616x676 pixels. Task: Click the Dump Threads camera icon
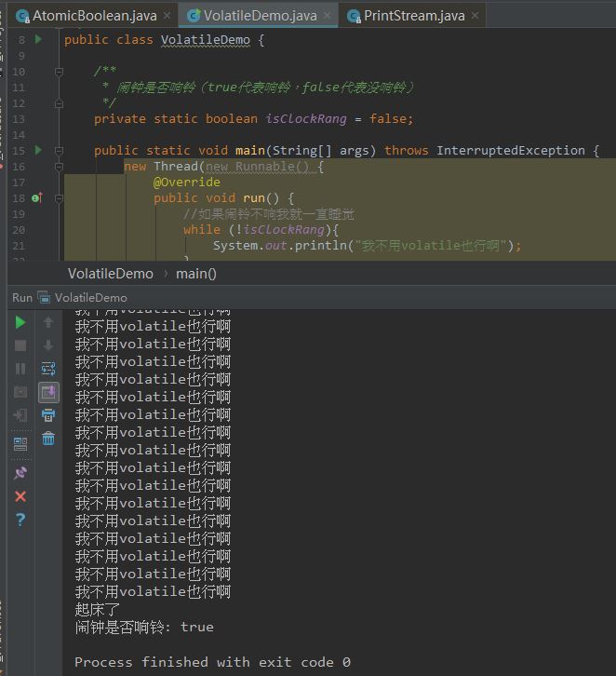click(x=20, y=392)
